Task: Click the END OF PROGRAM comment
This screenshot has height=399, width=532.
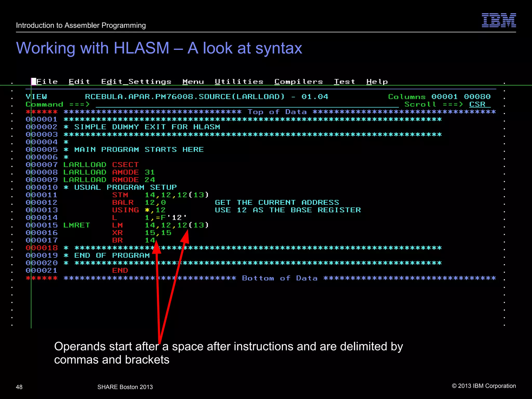Action: coord(112,255)
